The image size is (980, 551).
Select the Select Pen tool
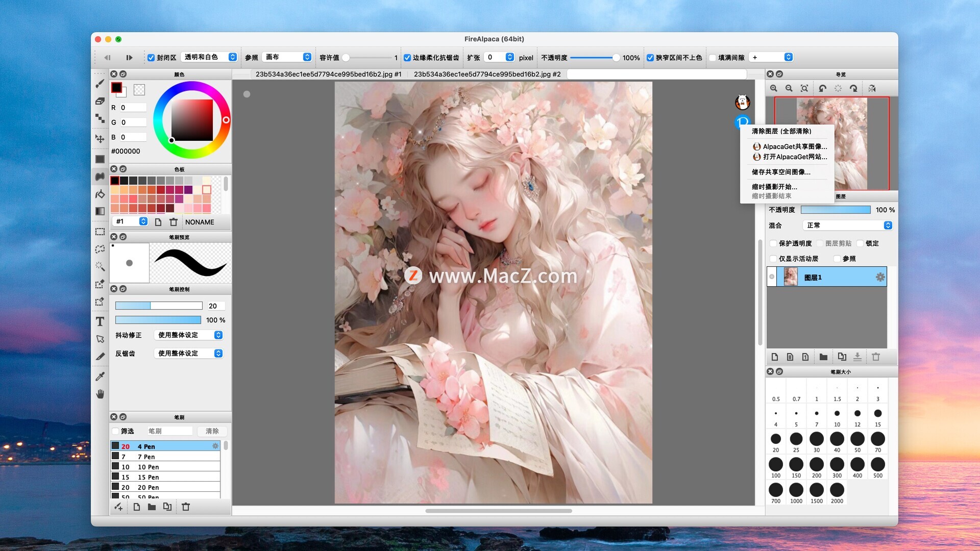[x=100, y=284]
